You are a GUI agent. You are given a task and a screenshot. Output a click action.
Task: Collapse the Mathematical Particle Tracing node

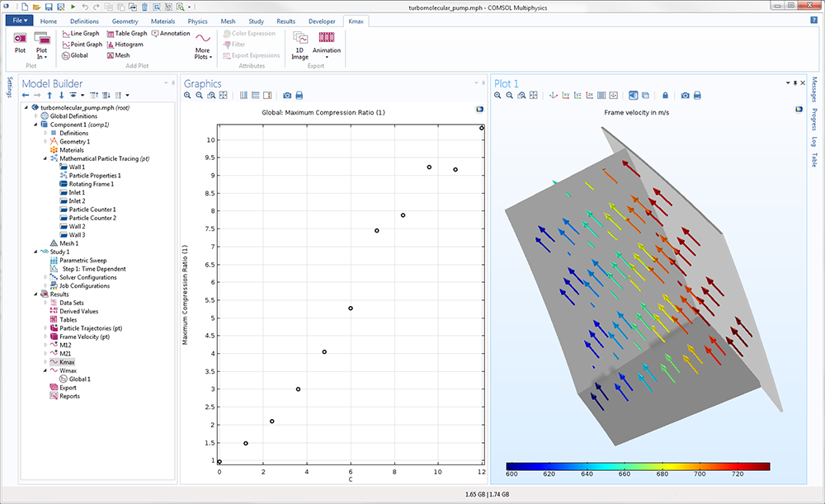[x=45, y=158]
